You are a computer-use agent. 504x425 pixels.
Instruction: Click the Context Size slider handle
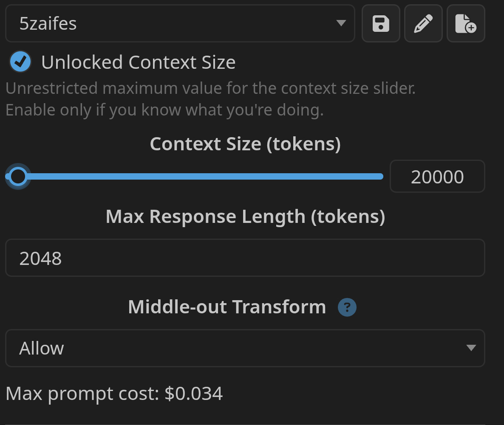click(18, 176)
